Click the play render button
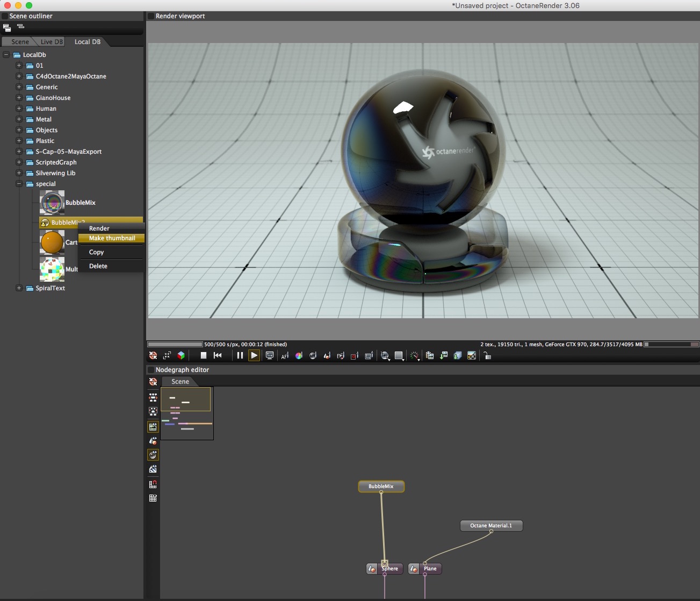Screen dimensions: 700x601 pyautogui.click(x=254, y=355)
